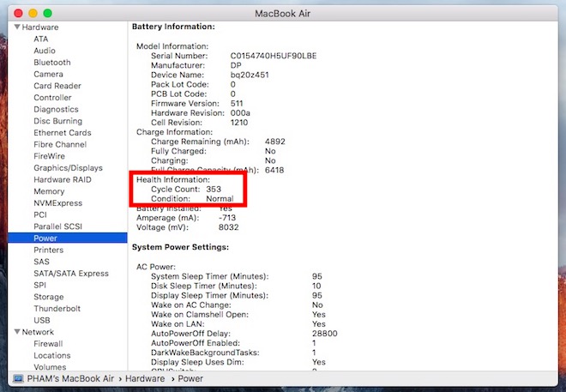
Task: Click the Voltage value 8032
Action: pos(228,227)
